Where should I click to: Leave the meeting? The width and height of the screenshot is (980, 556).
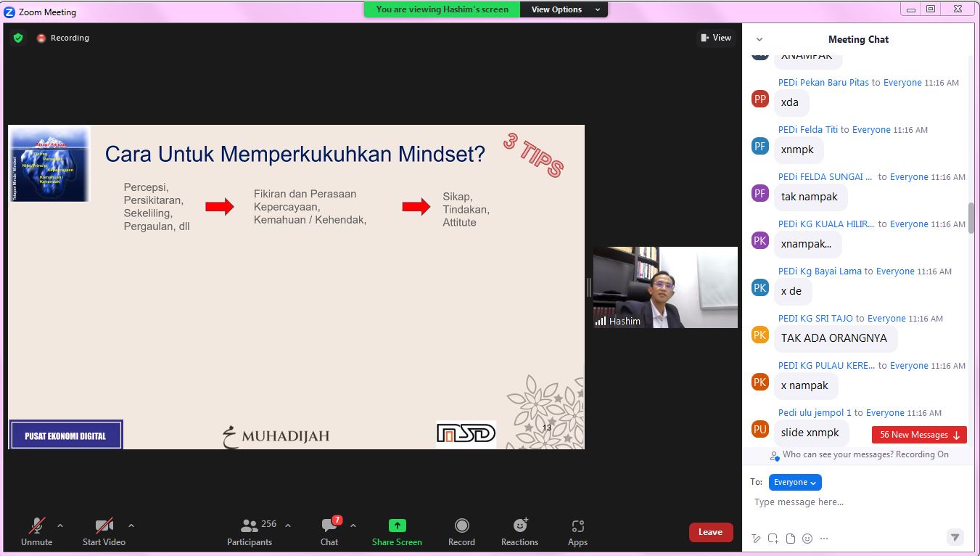tap(710, 532)
